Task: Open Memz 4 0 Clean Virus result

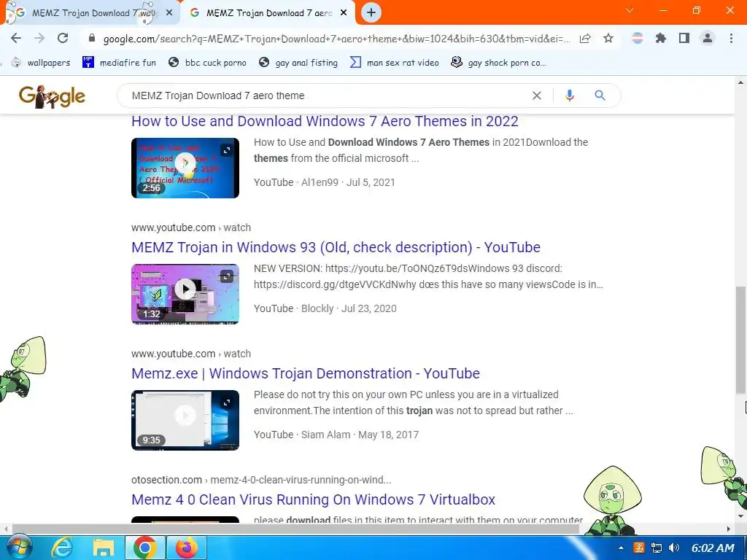Action: point(313,499)
